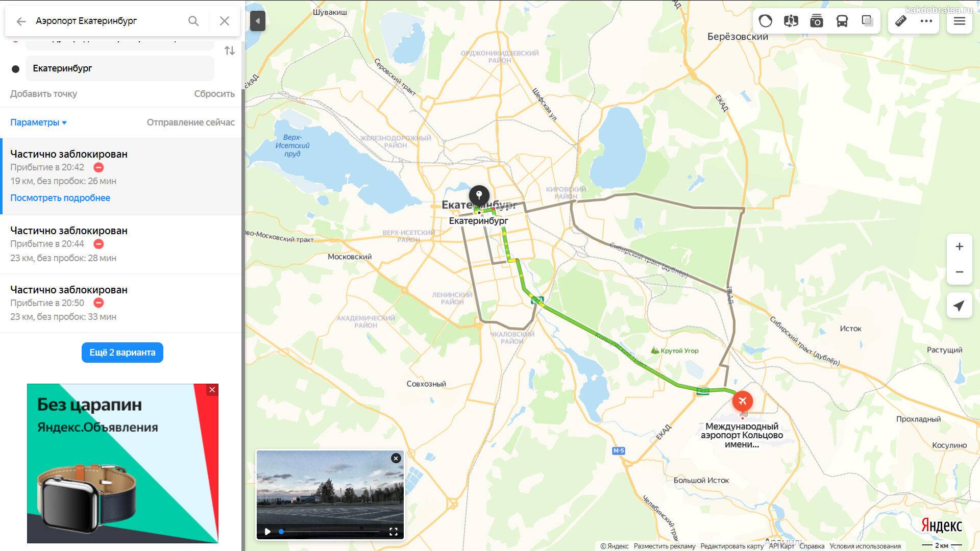The height and width of the screenshot is (551, 980).
Task: Toggle the moving transport bus icon
Action: [x=842, y=21]
